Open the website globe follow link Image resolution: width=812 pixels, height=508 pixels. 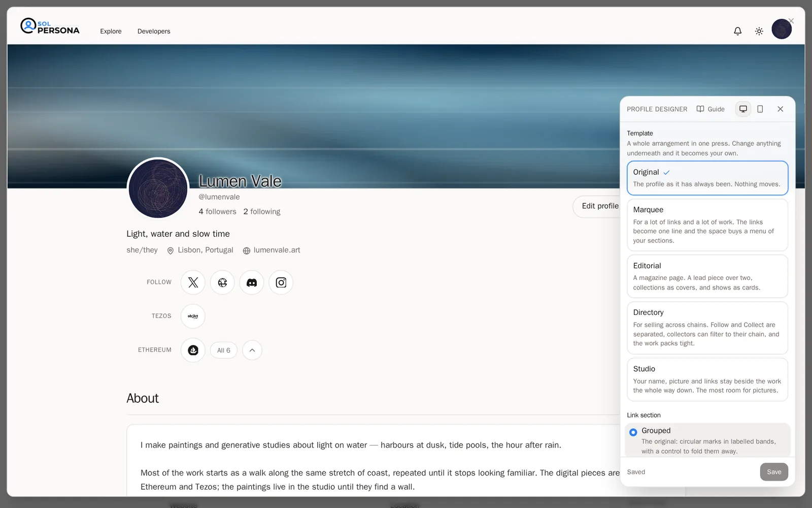click(x=222, y=282)
